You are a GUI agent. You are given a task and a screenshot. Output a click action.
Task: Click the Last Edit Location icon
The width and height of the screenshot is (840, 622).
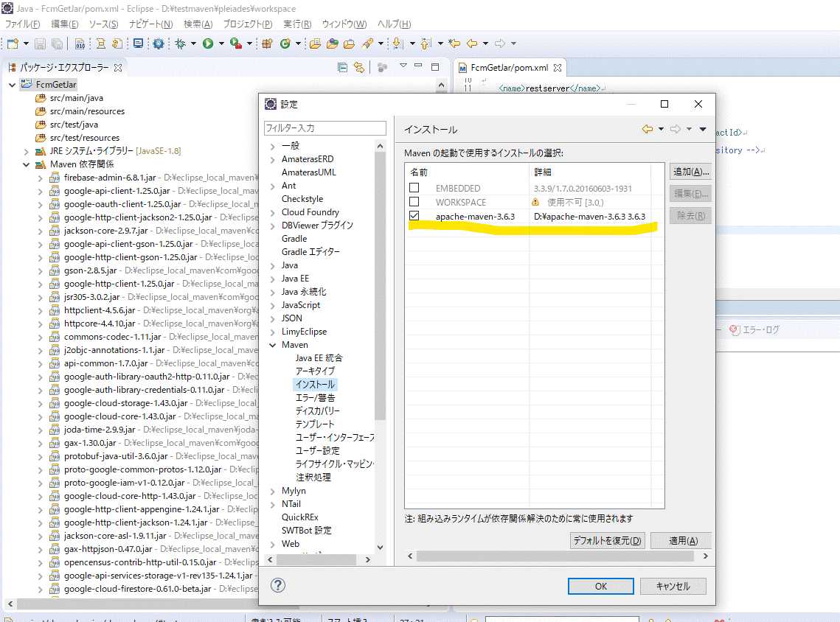click(x=454, y=43)
